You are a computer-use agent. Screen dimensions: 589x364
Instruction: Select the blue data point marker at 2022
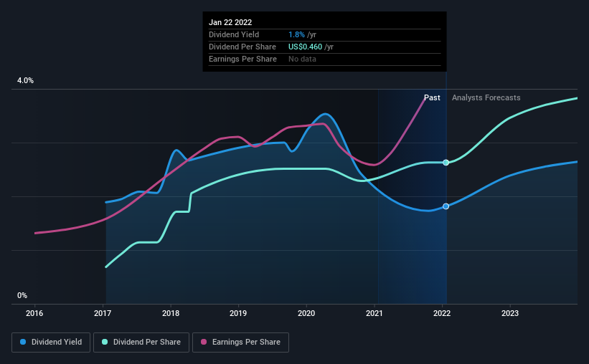click(446, 206)
